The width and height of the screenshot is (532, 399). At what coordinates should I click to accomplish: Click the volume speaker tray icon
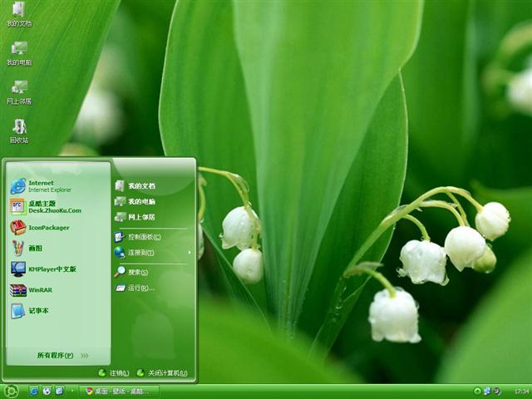pos(497,392)
